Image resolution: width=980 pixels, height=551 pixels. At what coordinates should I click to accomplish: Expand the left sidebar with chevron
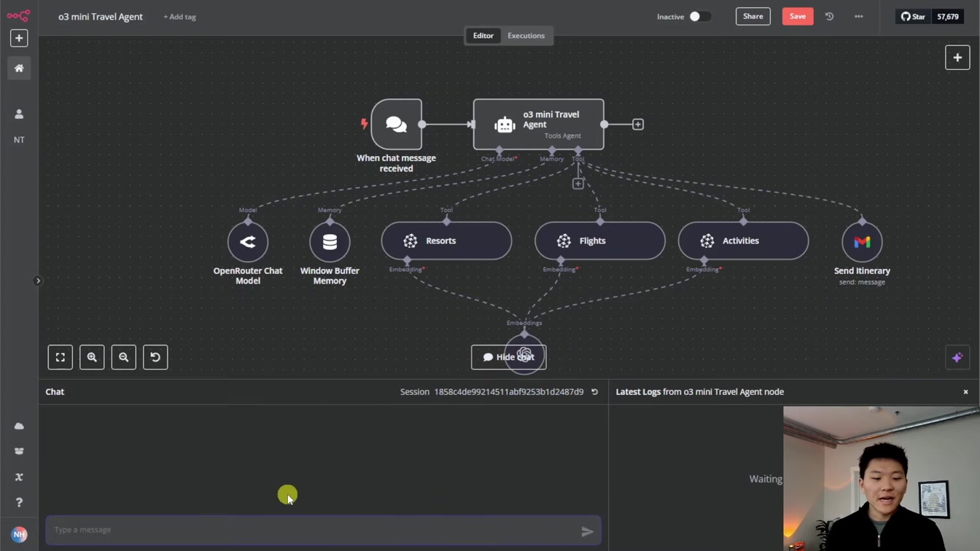38,281
